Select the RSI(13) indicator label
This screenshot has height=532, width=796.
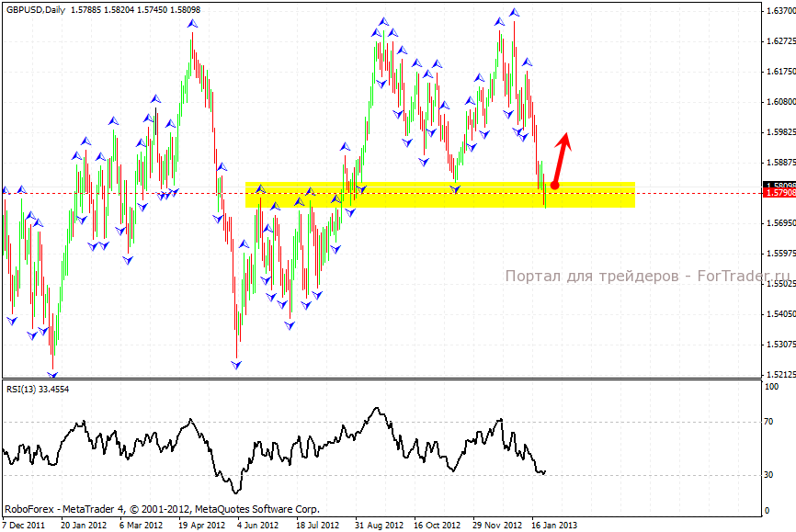click(37, 389)
